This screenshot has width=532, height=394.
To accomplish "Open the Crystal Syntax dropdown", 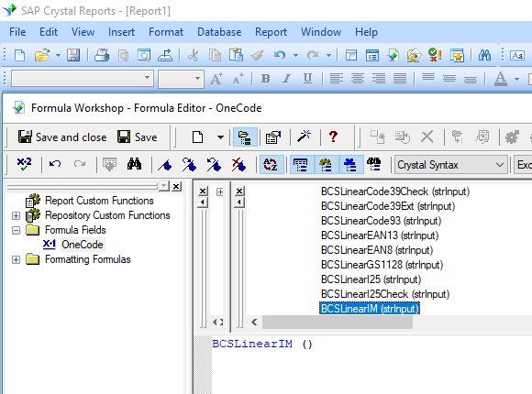I will point(451,165).
